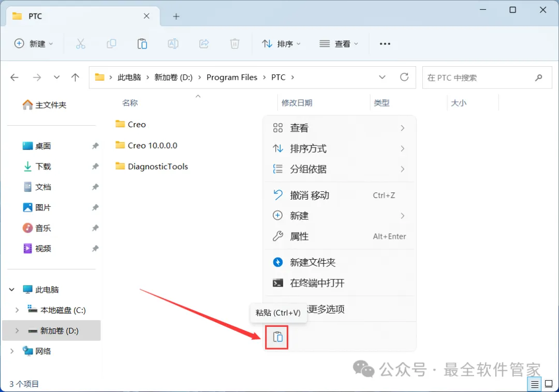This screenshot has height=392, width=559.
Task: Select the Creo folder
Action: 130,124
